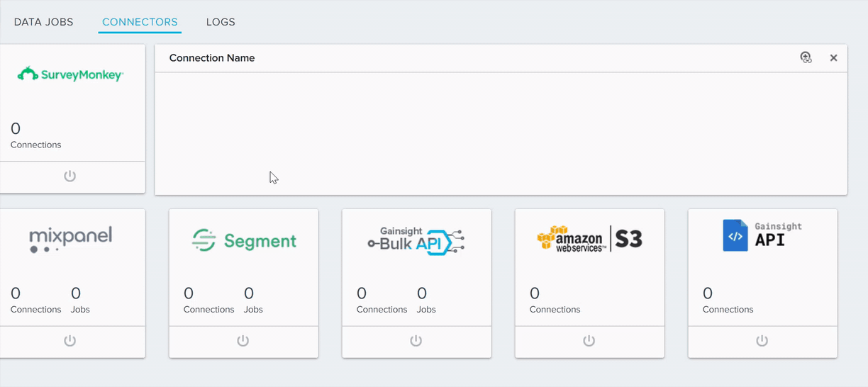This screenshot has width=868, height=387.
Task: Open Mixpanel Connections count
Action: pos(35,301)
